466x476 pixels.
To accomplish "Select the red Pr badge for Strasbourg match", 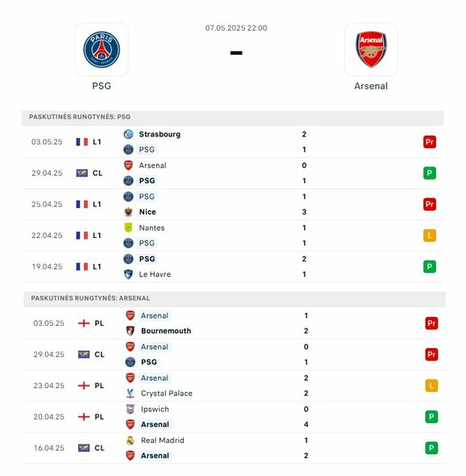I will click(x=430, y=142).
